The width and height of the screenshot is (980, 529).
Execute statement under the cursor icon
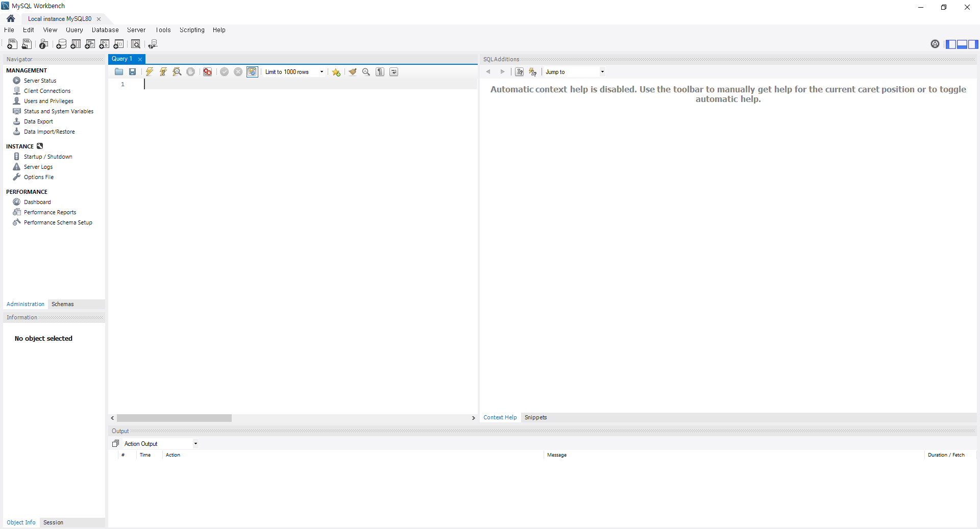(x=163, y=72)
